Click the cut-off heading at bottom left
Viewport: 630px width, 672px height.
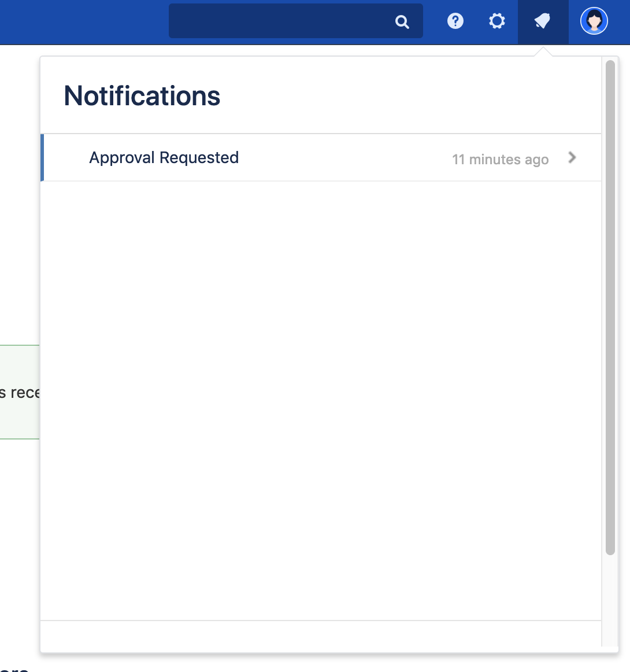pos(14,668)
